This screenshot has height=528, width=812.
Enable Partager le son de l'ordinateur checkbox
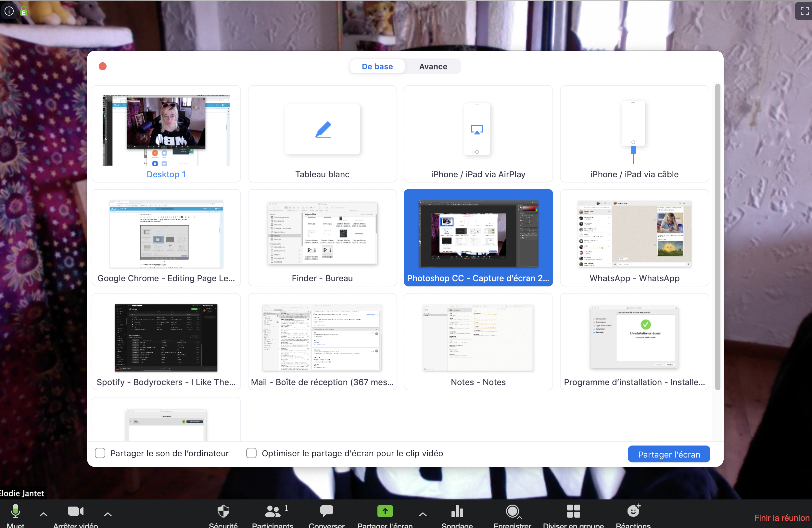(100, 453)
